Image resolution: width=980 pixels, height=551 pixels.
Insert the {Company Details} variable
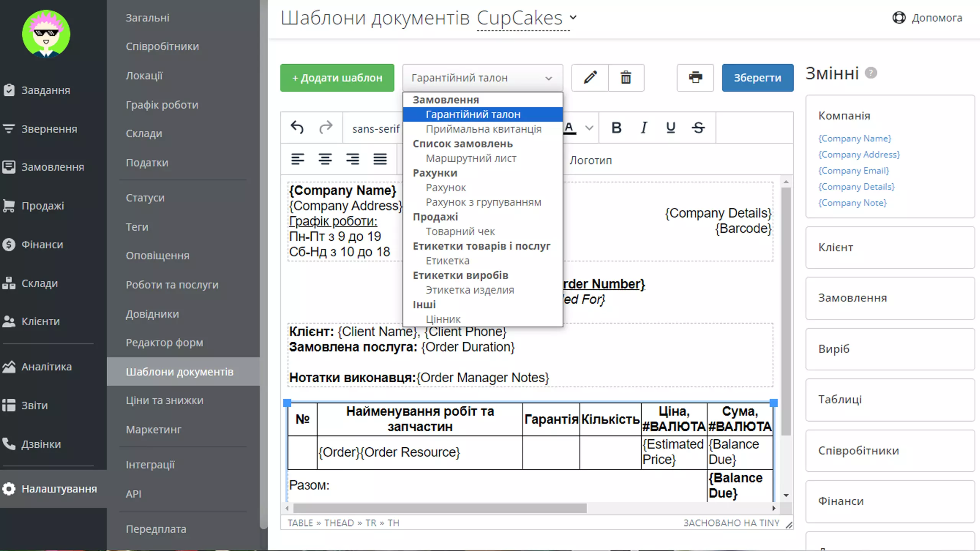tap(856, 187)
